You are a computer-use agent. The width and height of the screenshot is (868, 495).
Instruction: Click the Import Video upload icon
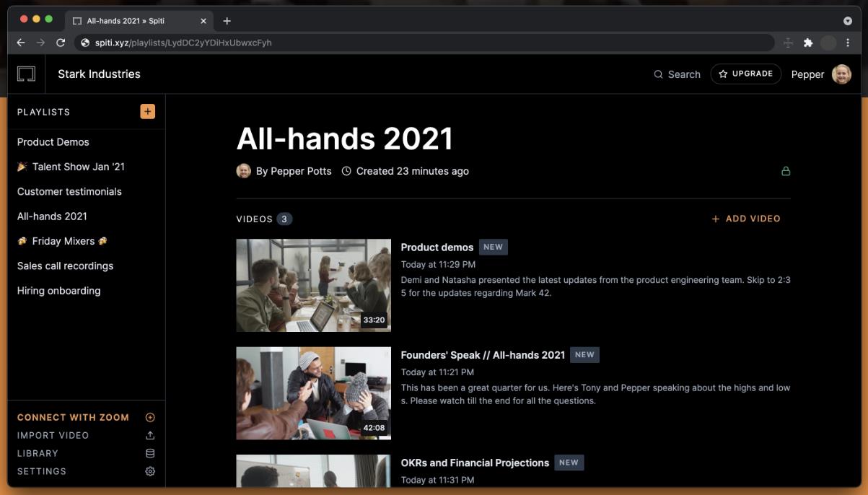[150, 435]
